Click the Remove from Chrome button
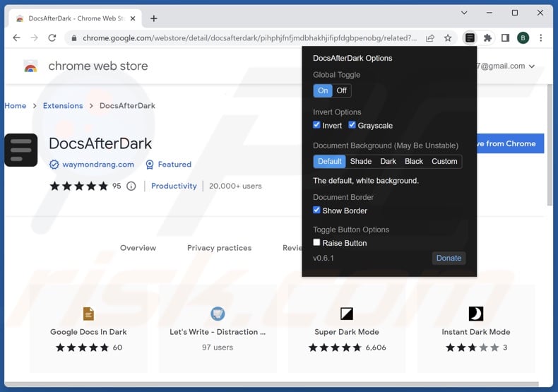 point(510,143)
